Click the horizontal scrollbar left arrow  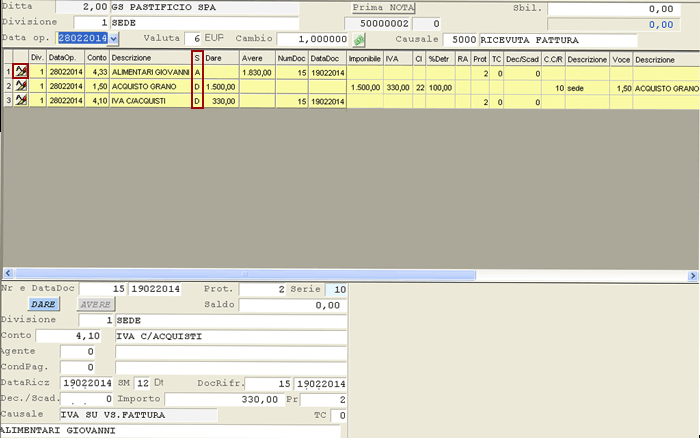coord(8,274)
